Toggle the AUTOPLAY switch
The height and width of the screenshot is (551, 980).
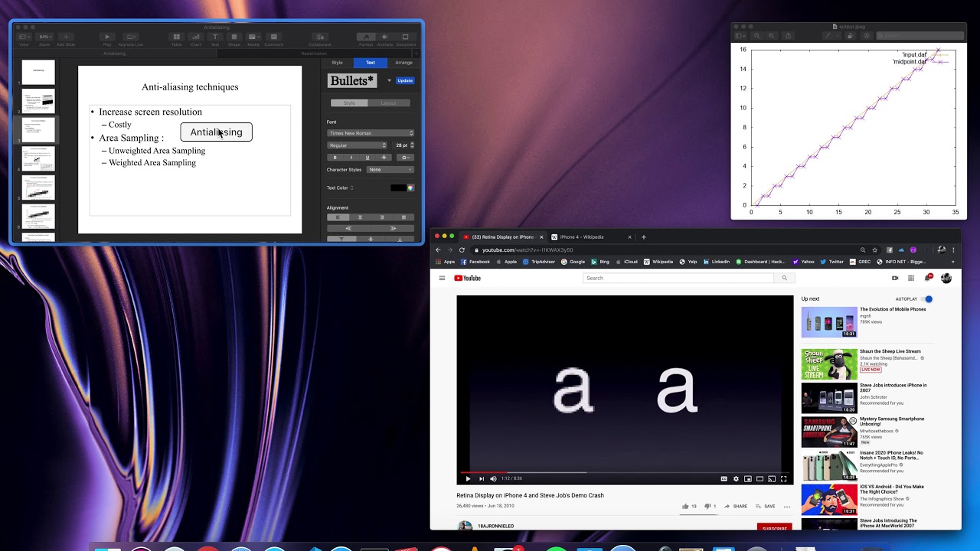(x=928, y=299)
